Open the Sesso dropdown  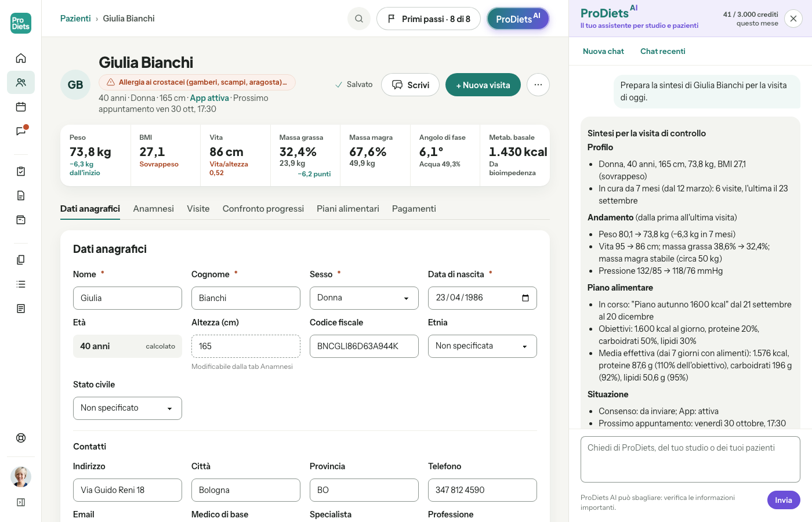[364, 298]
